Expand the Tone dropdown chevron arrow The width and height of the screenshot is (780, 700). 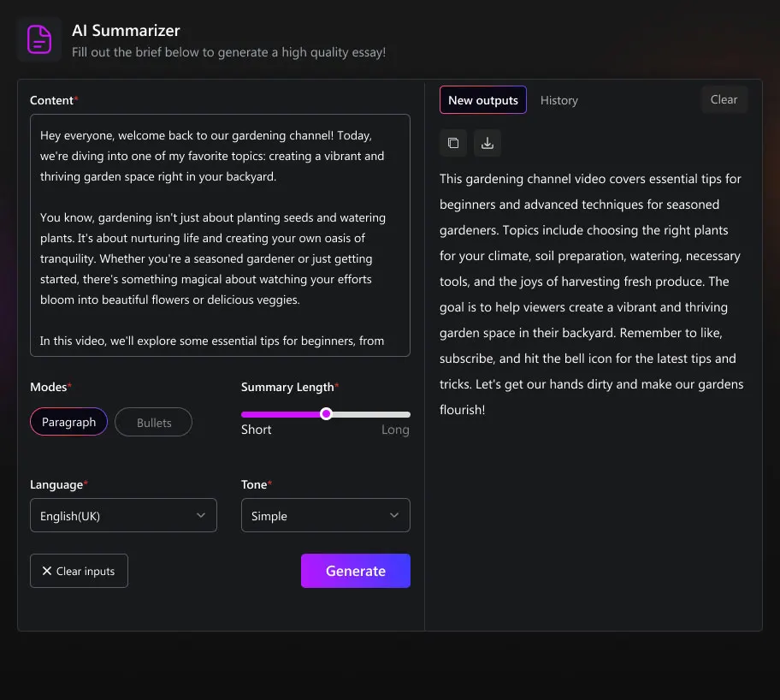[x=394, y=515]
